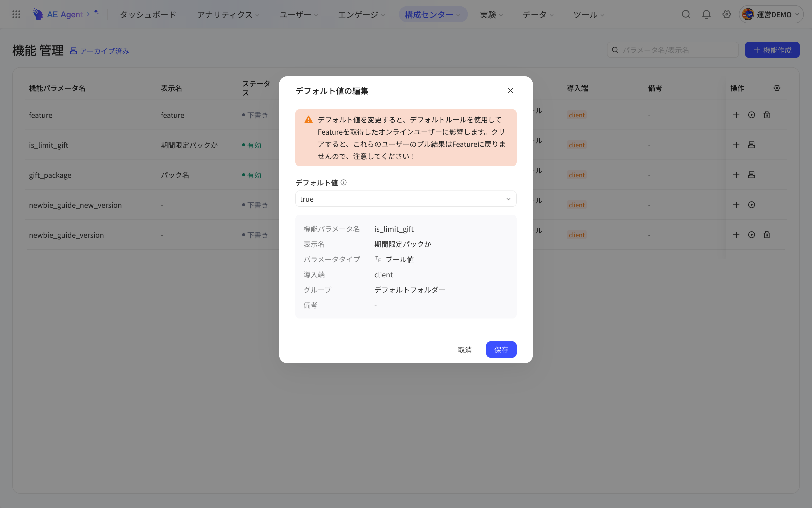This screenshot has height=508, width=812.
Task: Click the 導入端 column header
Action: click(x=577, y=88)
